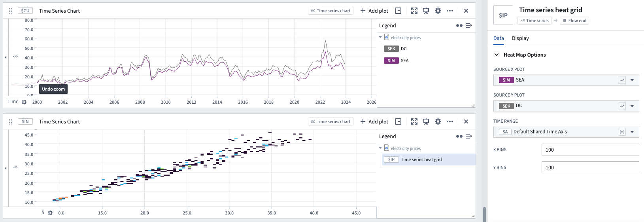644x222 pixels.
Task: Toggle legend dots view in the bottom legend
Action: tap(459, 136)
